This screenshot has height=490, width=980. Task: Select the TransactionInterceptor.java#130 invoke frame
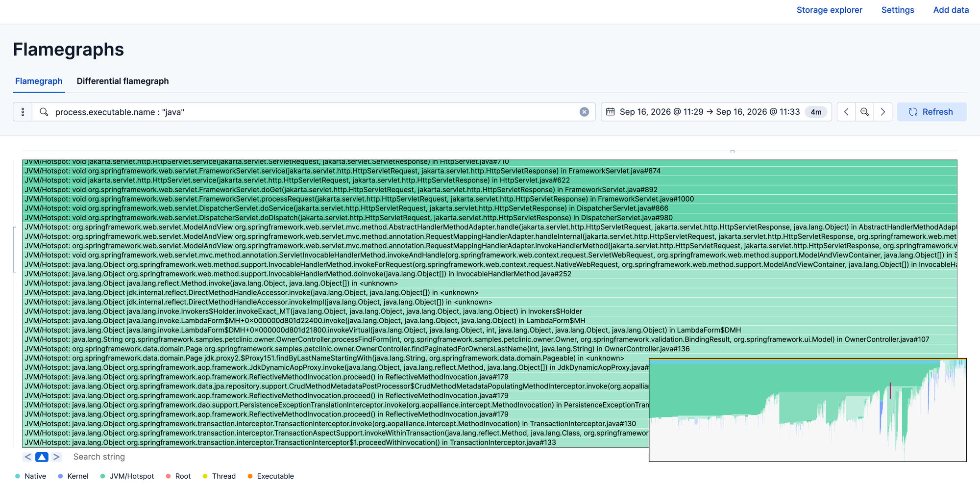pyautogui.click(x=336, y=424)
